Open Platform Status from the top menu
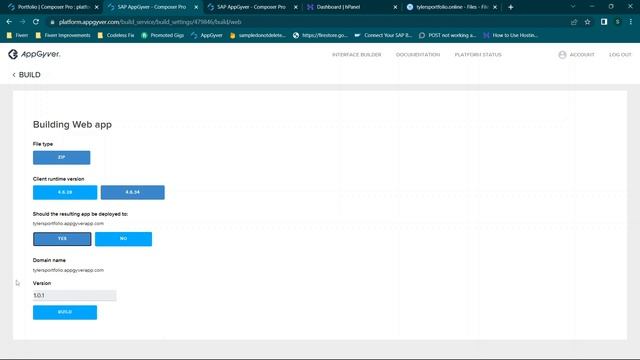This screenshot has height=360, width=640. click(478, 55)
